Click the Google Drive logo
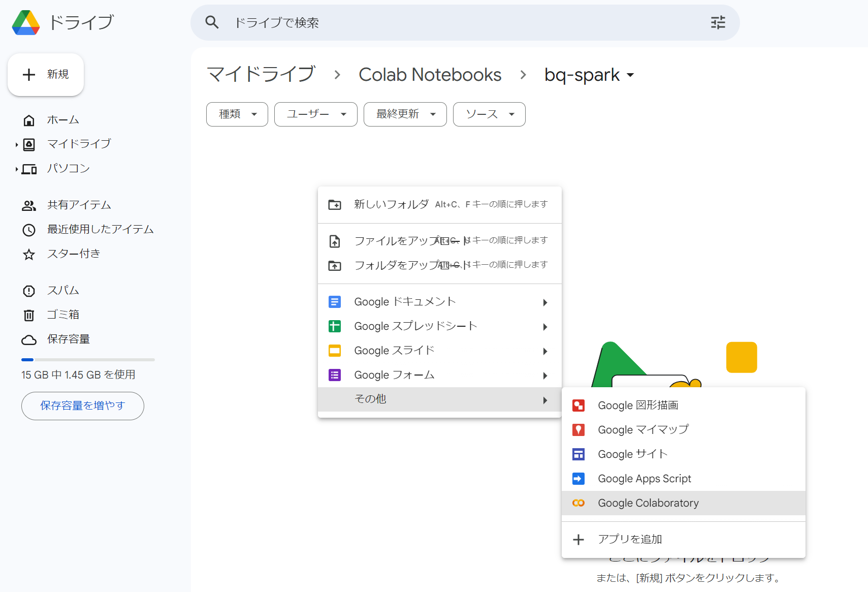868x592 pixels. (26, 23)
